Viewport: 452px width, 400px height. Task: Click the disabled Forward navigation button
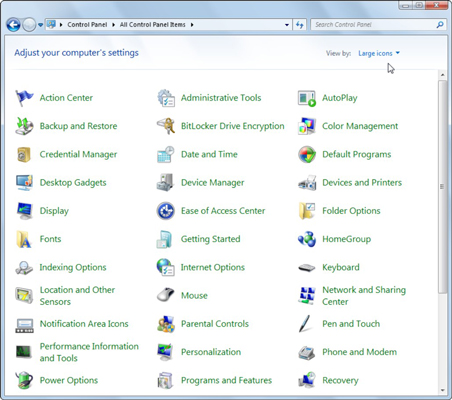tap(29, 25)
